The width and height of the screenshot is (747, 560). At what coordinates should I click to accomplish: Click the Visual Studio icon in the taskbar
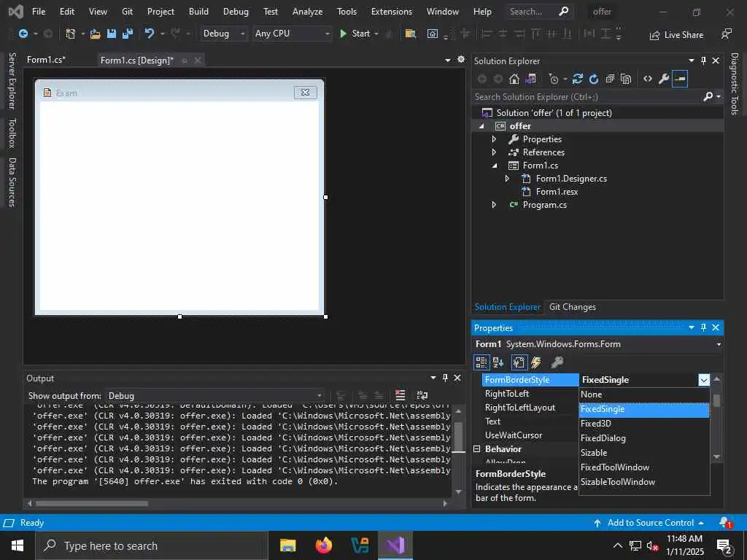395,545
